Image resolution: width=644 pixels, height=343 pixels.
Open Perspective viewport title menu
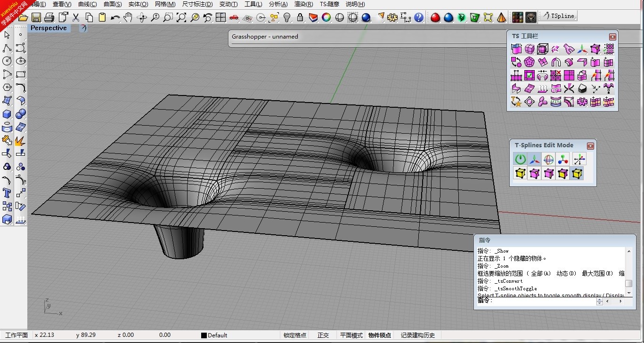click(49, 28)
